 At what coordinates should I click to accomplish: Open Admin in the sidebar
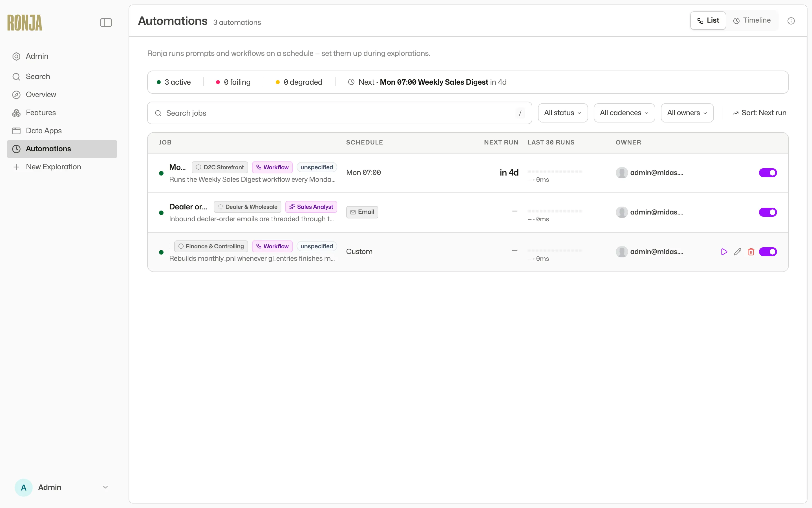click(62, 56)
